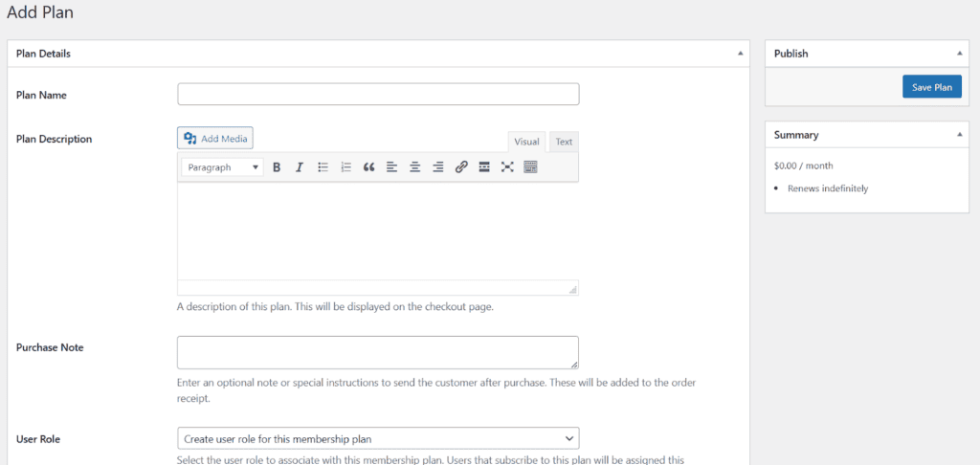Click the description editor resize handle
The image size is (980, 465).
(572, 289)
